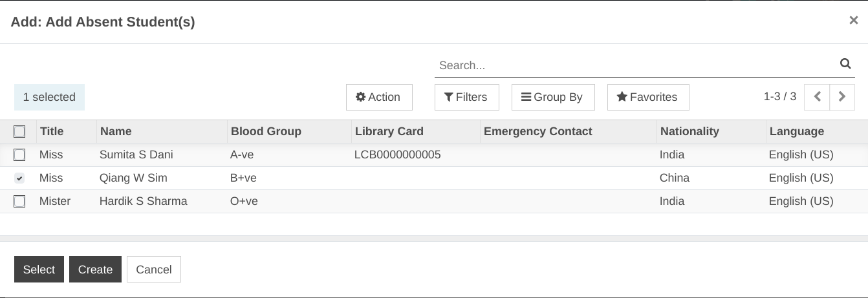
Task: Open the Favorites star menu
Action: tap(648, 97)
